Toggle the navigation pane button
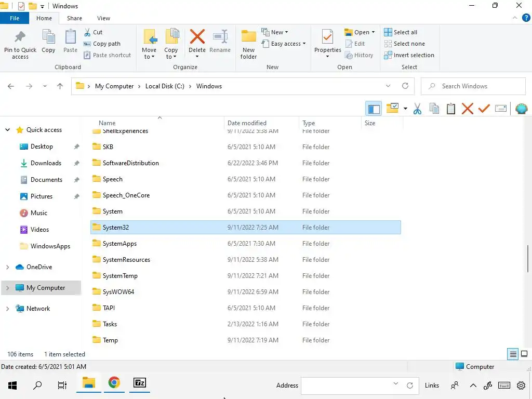532x399 pixels. click(374, 109)
